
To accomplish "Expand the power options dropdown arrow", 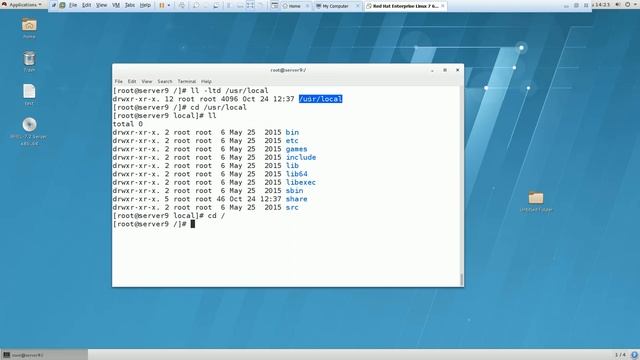I will pos(169,5).
